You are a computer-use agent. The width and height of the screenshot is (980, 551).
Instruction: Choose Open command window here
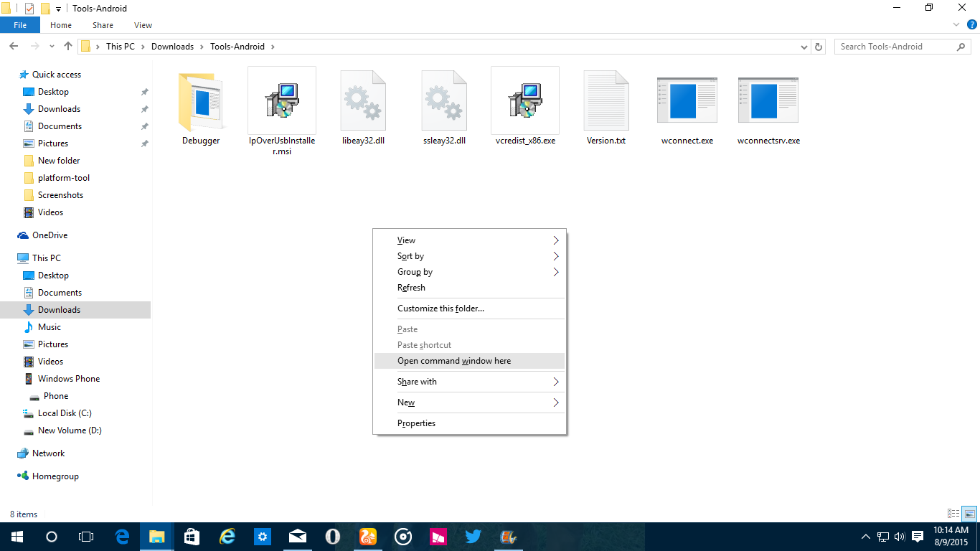tap(454, 361)
